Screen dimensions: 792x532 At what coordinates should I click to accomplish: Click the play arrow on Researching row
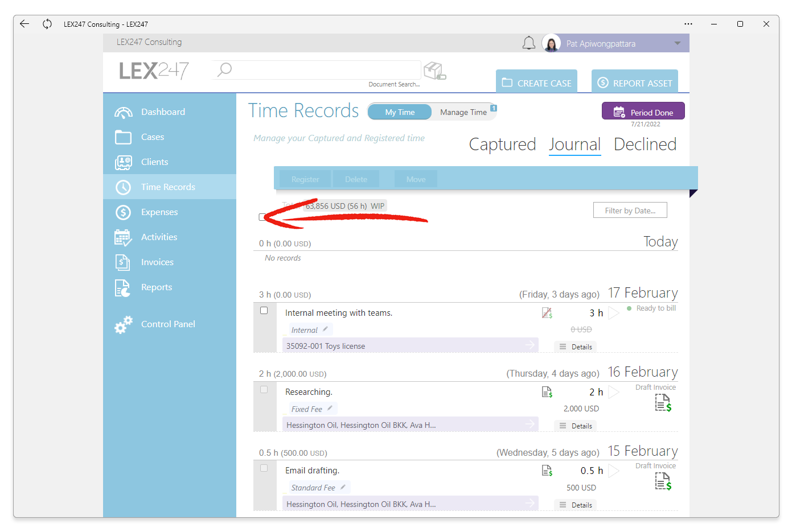pos(613,392)
